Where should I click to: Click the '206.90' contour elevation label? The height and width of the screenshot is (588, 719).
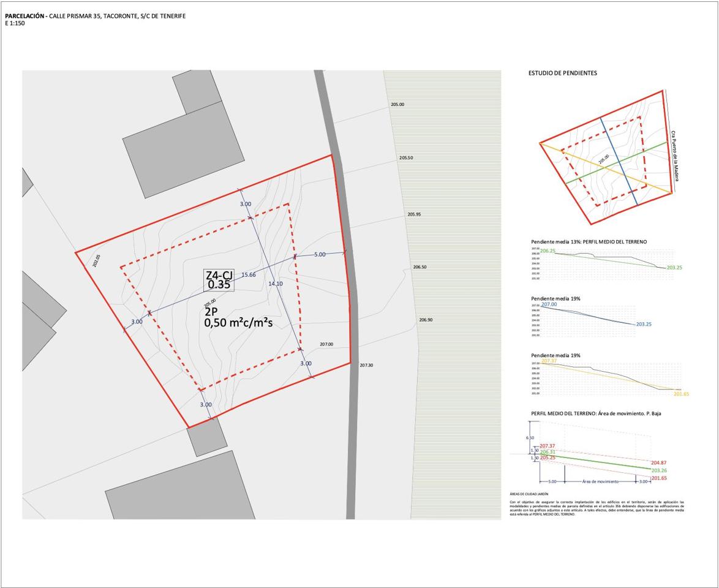[426, 320]
